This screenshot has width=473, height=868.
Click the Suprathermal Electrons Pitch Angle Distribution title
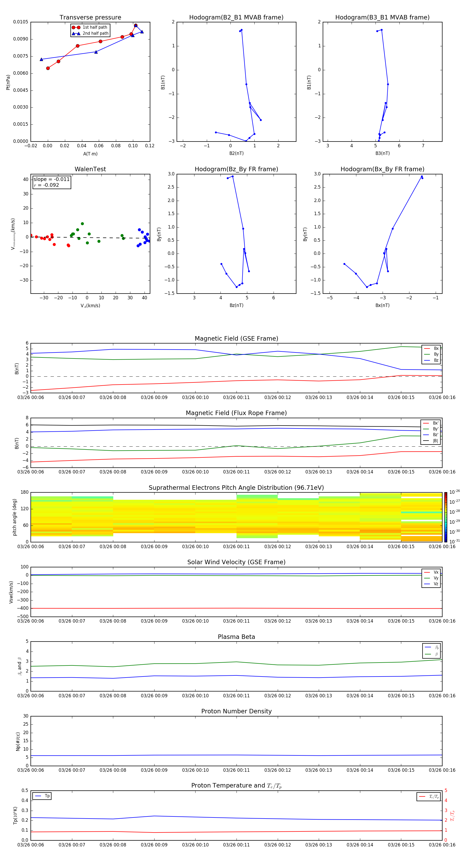[236, 488]
